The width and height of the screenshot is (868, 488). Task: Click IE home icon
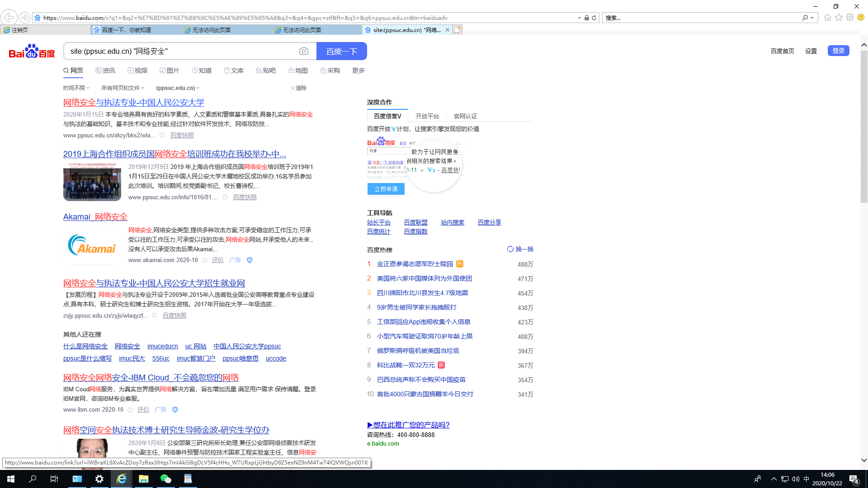(x=827, y=18)
